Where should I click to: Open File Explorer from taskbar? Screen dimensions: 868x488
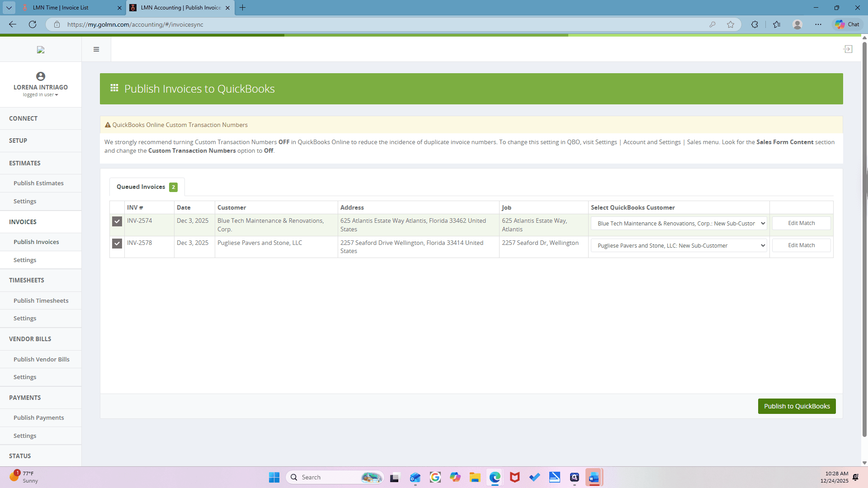(x=475, y=477)
